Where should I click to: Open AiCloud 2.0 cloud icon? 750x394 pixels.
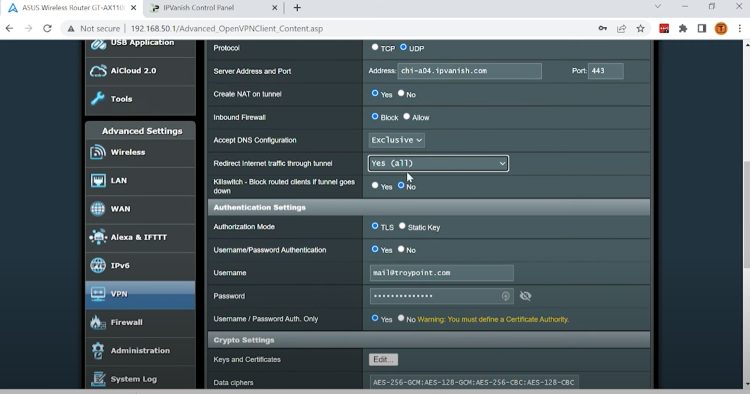98,71
